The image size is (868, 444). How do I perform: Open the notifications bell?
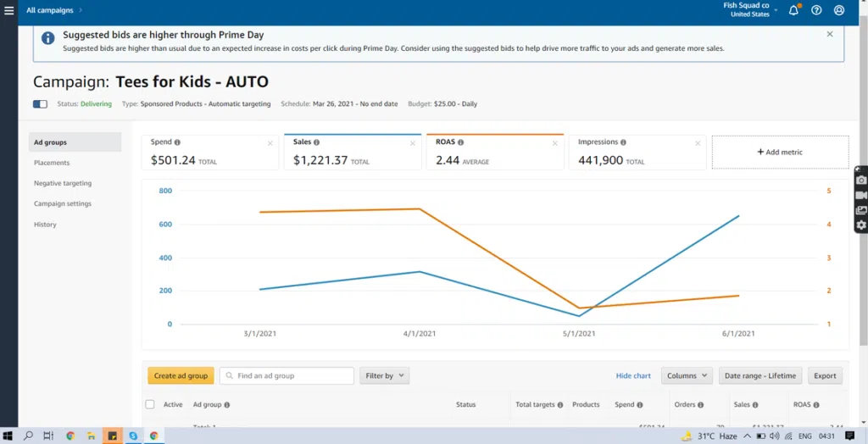(793, 11)
